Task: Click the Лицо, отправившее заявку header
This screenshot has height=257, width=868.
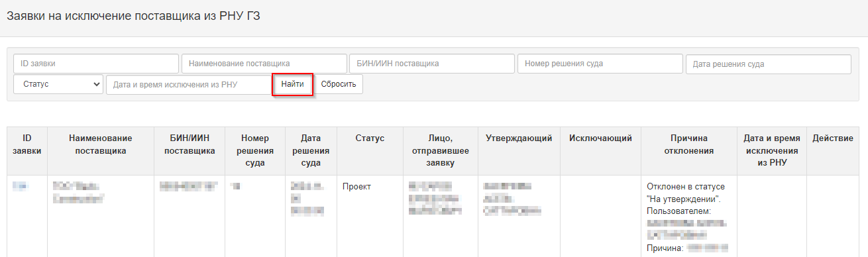Action: click(440, 150)
